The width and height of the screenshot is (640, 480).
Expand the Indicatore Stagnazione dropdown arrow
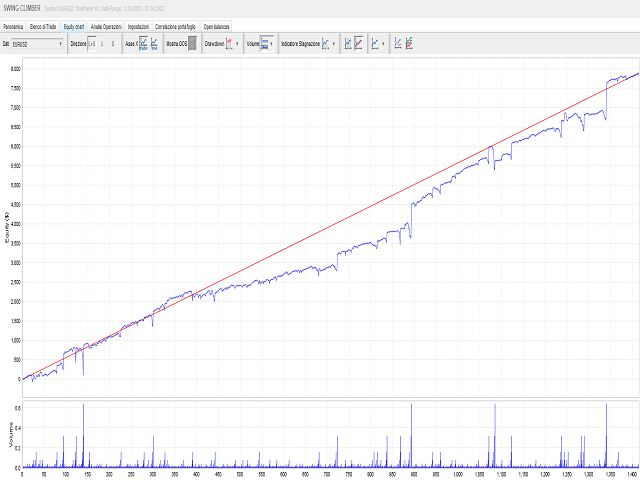pyautogui.click(x=333, y=44)
